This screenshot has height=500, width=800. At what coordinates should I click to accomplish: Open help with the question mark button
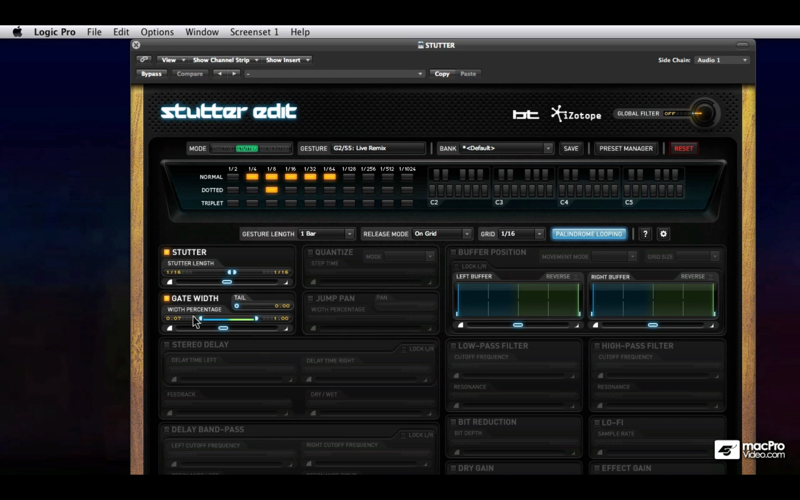(x=645, y=234)
